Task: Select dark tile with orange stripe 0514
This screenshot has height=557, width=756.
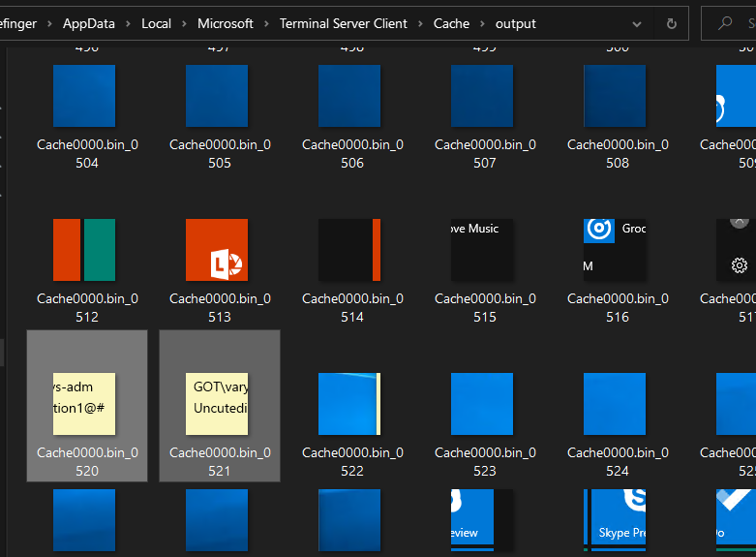Action: 349,250
